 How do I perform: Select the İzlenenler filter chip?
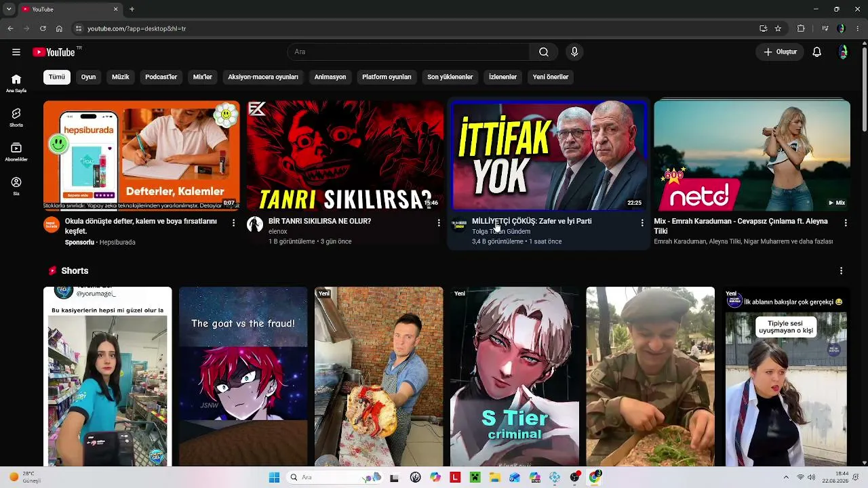(503, 77)
